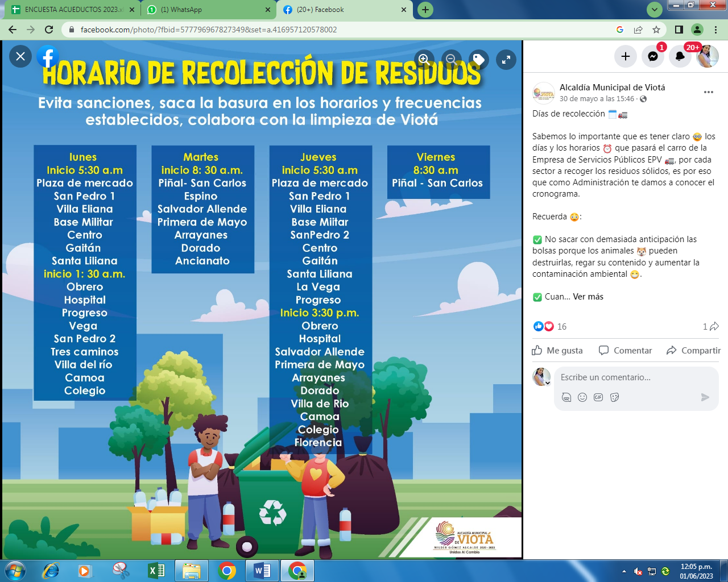Open post options three-dot menu
Screen dimensions: 728x582
708,92
